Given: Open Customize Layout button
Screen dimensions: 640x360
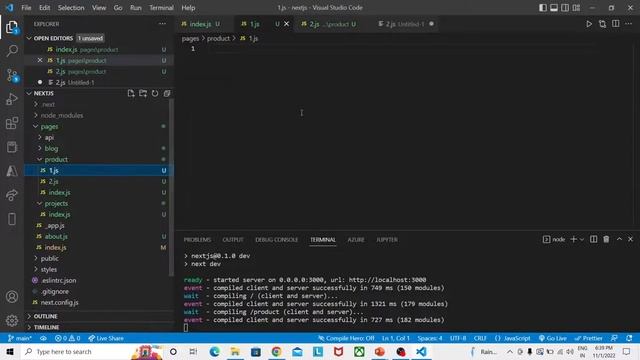Looking at the screenshot, I should click(x=576, y=8).
